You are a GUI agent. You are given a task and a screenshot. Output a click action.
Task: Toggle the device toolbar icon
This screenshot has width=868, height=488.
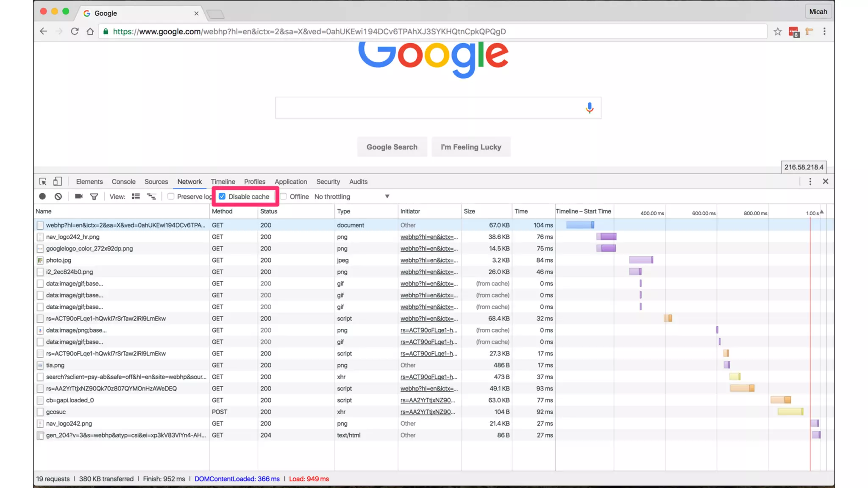57,182
